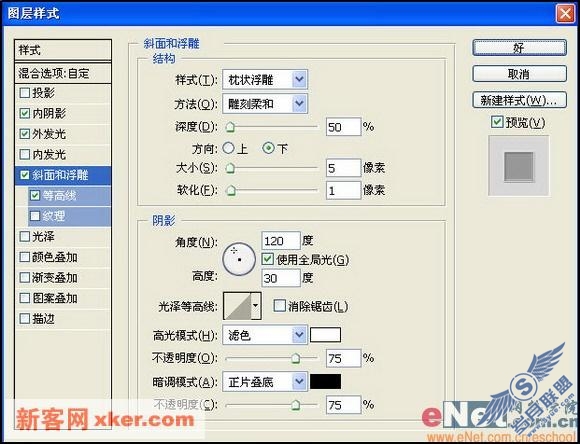Select 混合选项:自定 blending options entry

tap(63, 73)
